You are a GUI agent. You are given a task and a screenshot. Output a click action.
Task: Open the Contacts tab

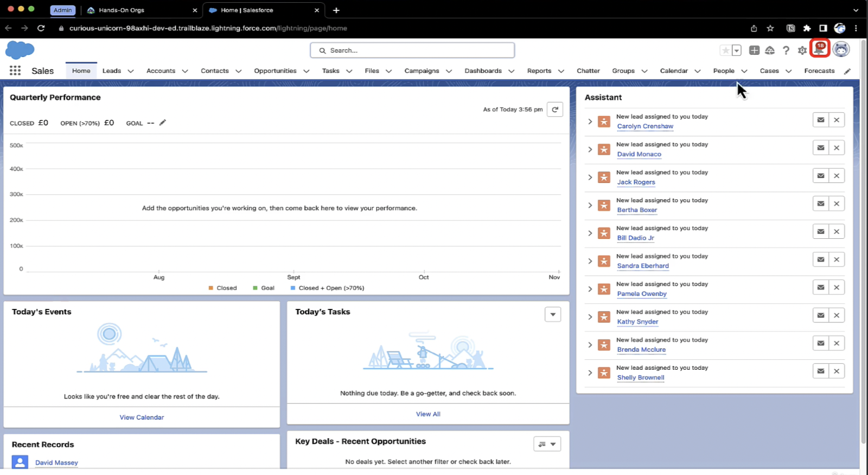tap(215, 71)
